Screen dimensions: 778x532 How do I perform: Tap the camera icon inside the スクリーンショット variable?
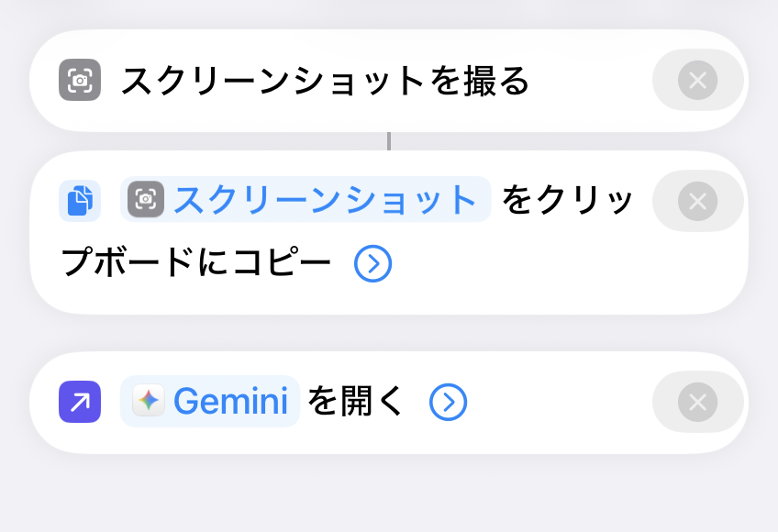click(x=147, y=200)
